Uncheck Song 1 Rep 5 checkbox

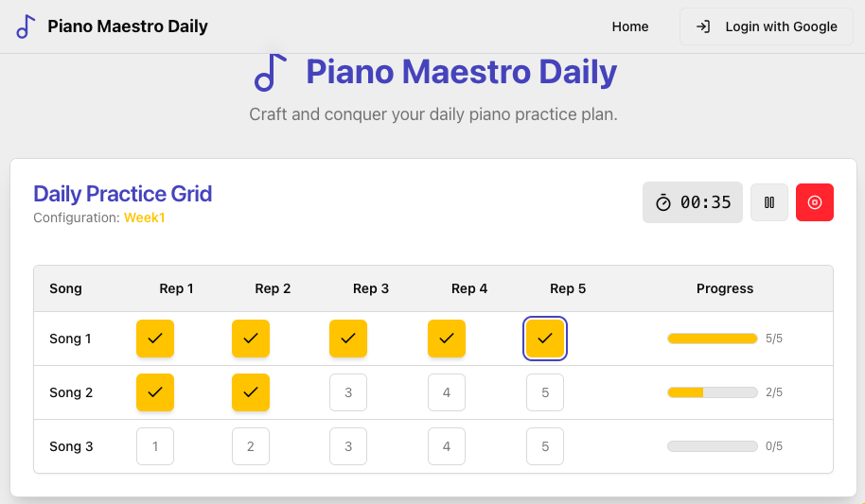pyautogui.click(x=544, y=339)
